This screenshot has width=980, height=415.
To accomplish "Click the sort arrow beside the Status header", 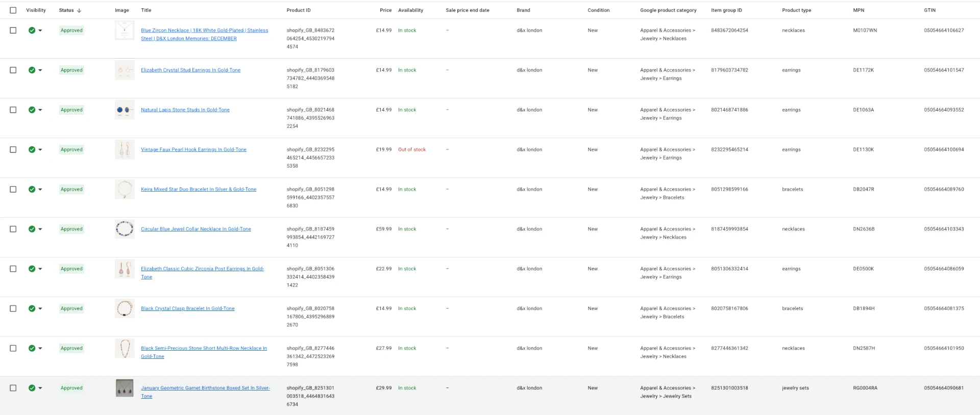I will (x=79, y=10).
